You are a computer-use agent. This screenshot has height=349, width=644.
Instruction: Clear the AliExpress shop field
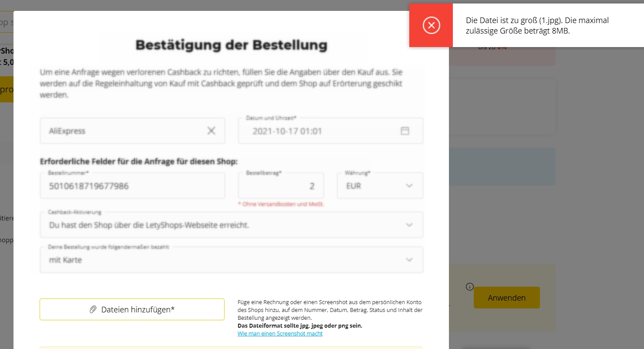click(x=211, y=131)
